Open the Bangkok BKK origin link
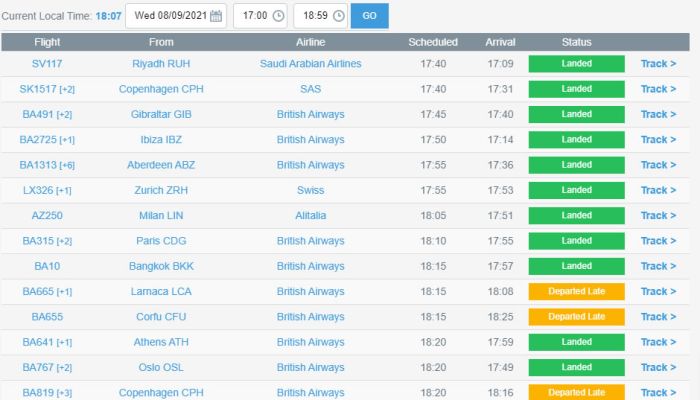This screenshot has height=400, width=700. [160, 266]
